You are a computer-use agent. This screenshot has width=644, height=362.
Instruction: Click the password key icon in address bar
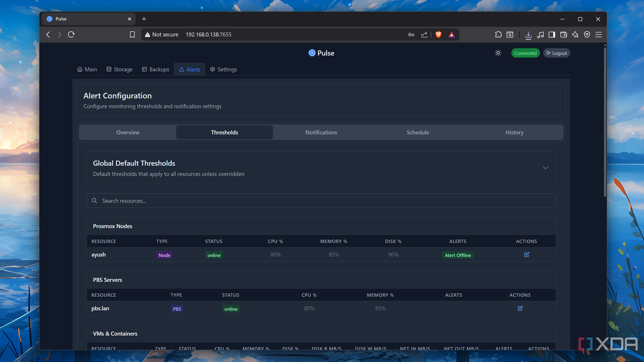[x=411, y=35]
